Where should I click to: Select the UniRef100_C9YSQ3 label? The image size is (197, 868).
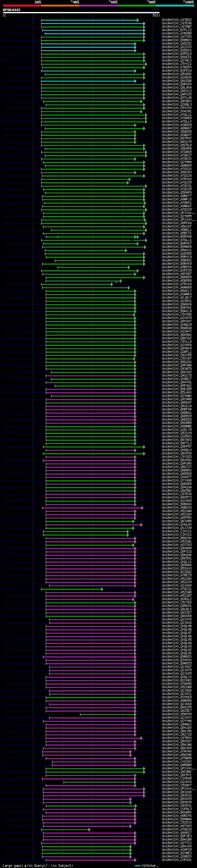[x=177, y=457]
